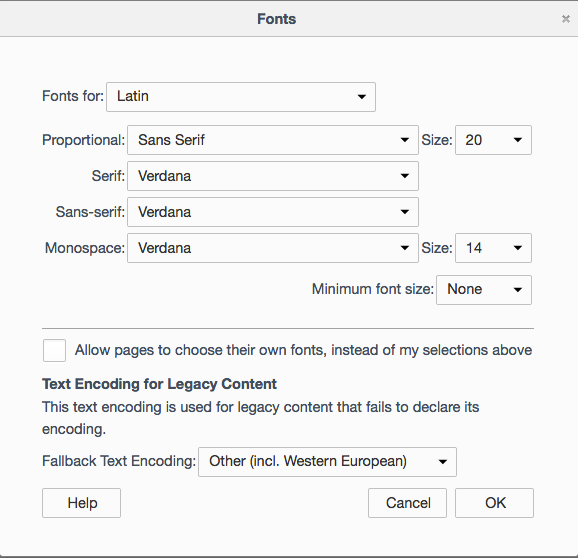
Task: Open the Sans-serif font dropdown
Action: pyautogui.click(x=273, y=212)
